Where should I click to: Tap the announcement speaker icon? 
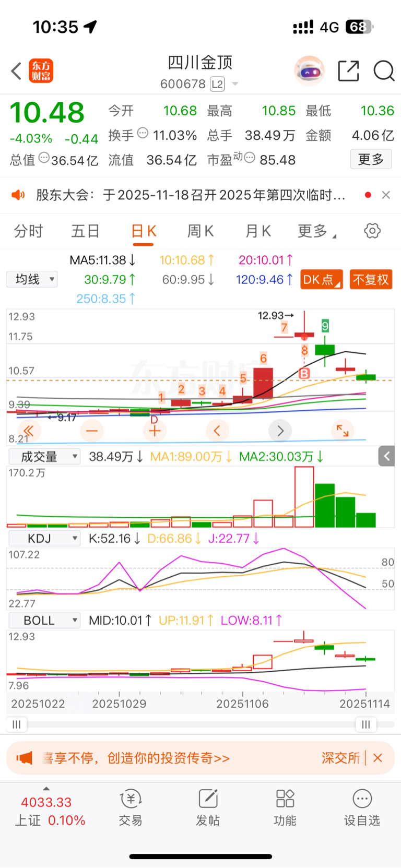[18, 195]
